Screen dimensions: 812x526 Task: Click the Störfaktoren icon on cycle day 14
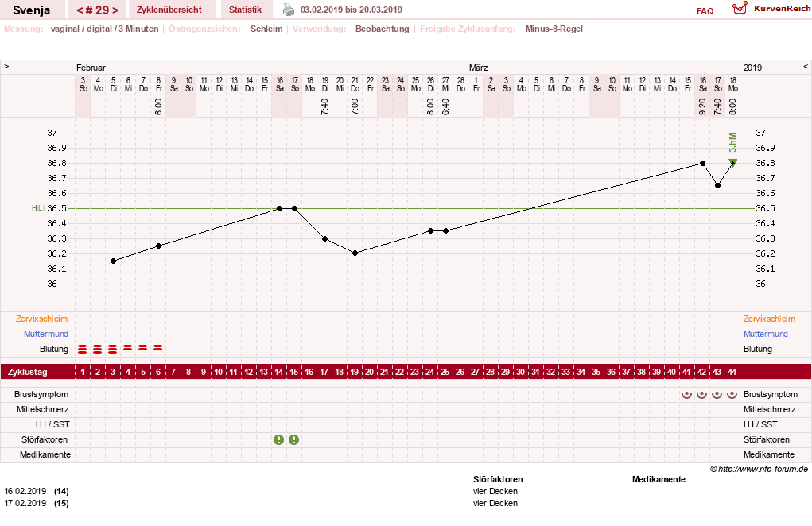278,439
